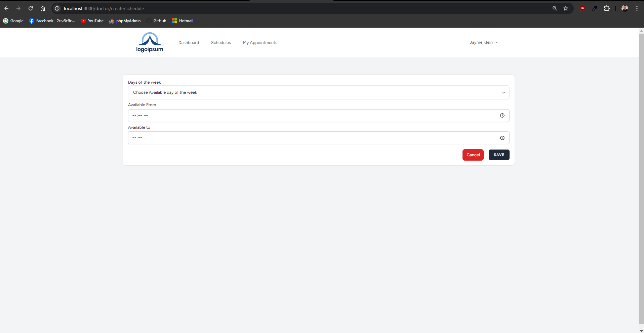Open time picker for Available From
This screenshot has height=333, width=644.
pos(502,116)
